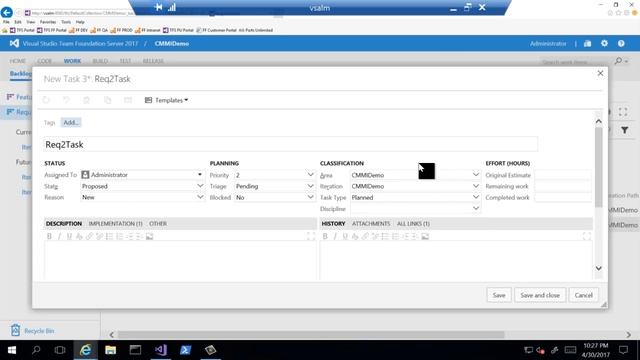Switch to the Implementation (1) tab

point(116,224)
